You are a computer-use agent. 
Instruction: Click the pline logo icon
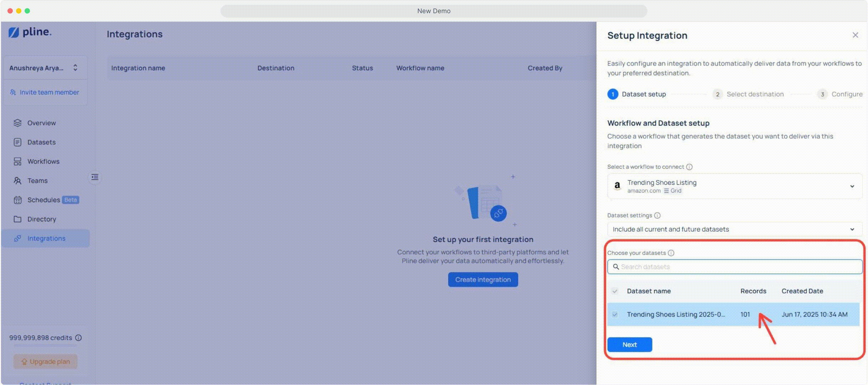tap(14, 32)
